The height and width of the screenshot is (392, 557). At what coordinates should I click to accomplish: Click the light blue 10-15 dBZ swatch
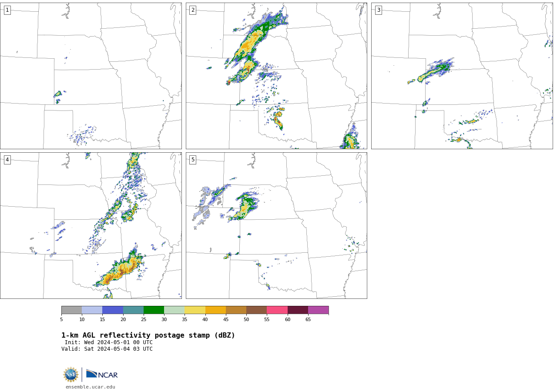92,310
